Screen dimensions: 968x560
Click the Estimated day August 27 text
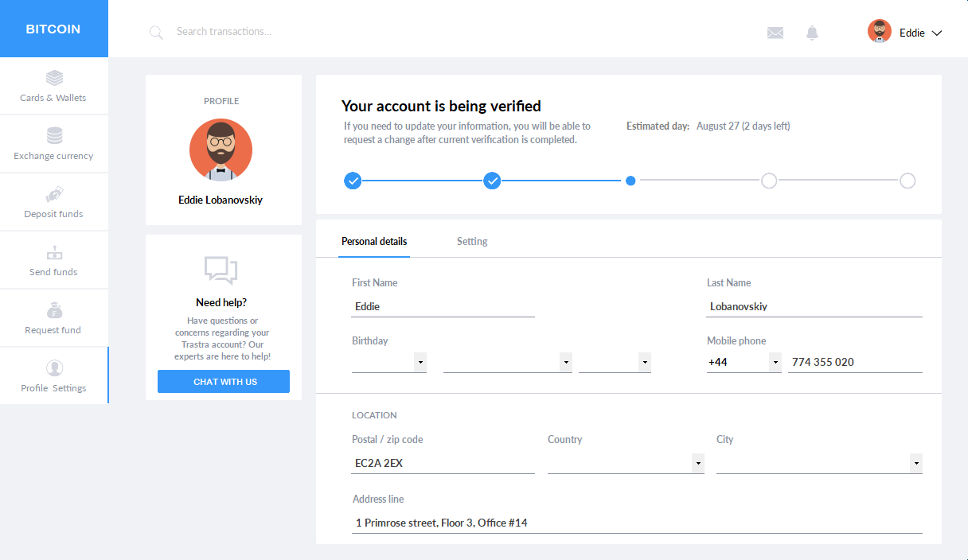pos(708,126)
